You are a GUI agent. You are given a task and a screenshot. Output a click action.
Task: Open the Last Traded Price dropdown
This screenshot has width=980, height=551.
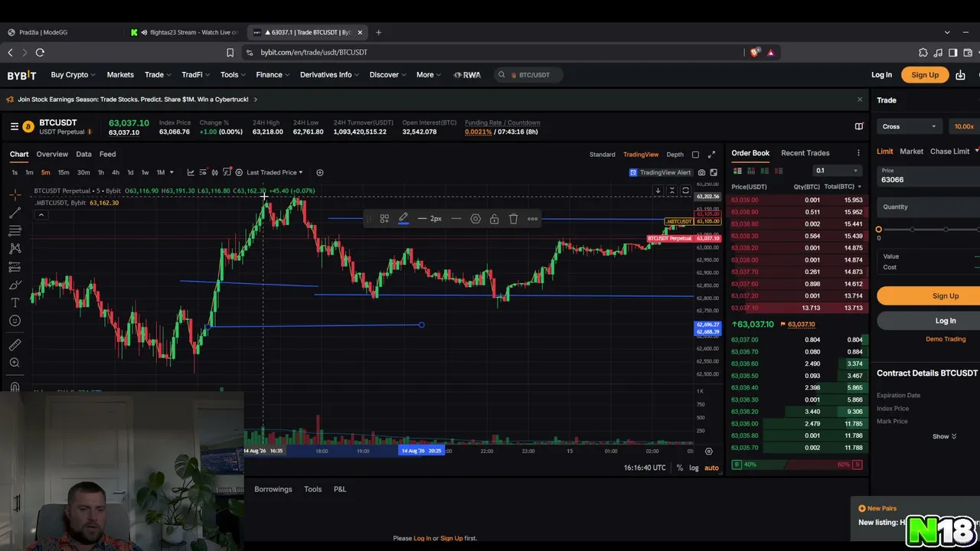274,172
